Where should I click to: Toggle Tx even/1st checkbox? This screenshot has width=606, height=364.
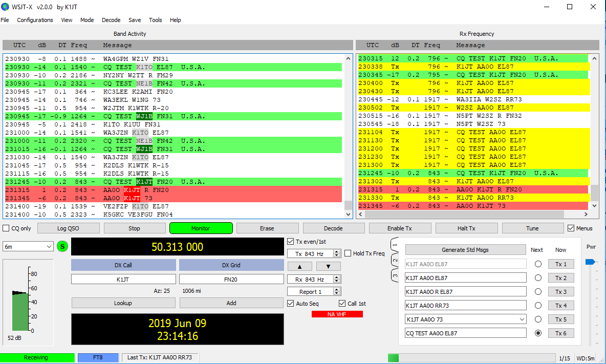pos(291,242)
